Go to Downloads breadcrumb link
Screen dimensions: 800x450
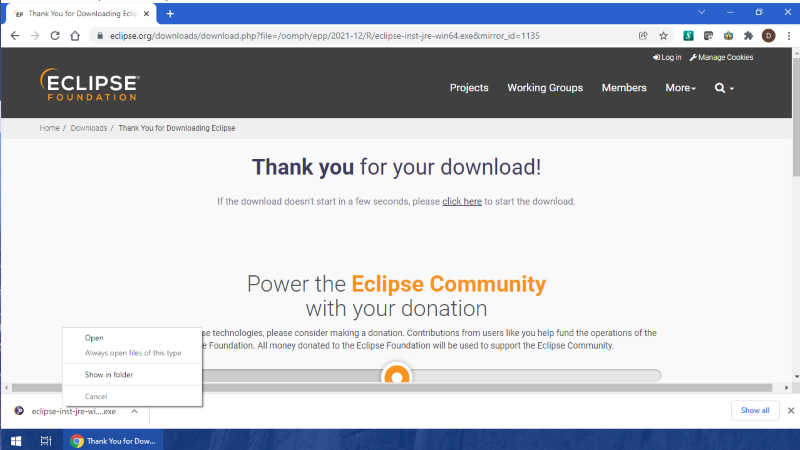(x=89, y=128)
